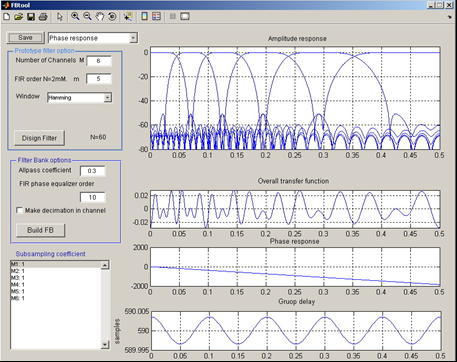Create a new figure with toolbar icon

pos(6,17)
